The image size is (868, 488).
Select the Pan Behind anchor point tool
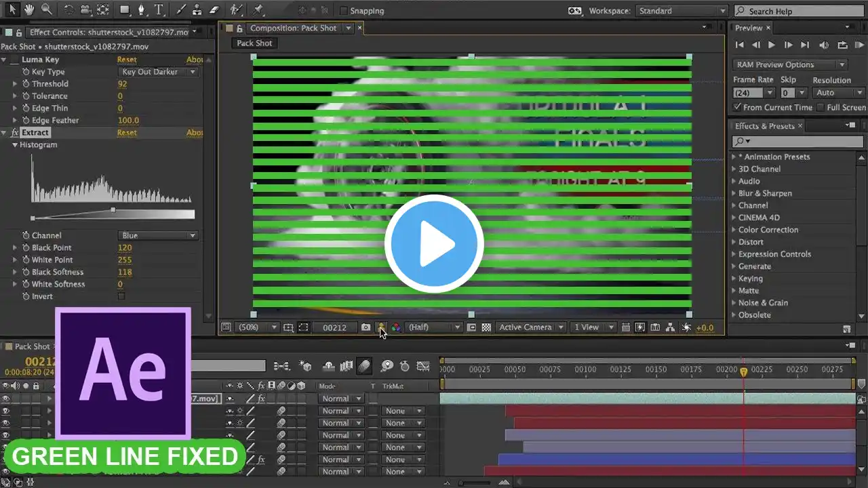pyautogui.click(x=102, y=9)
